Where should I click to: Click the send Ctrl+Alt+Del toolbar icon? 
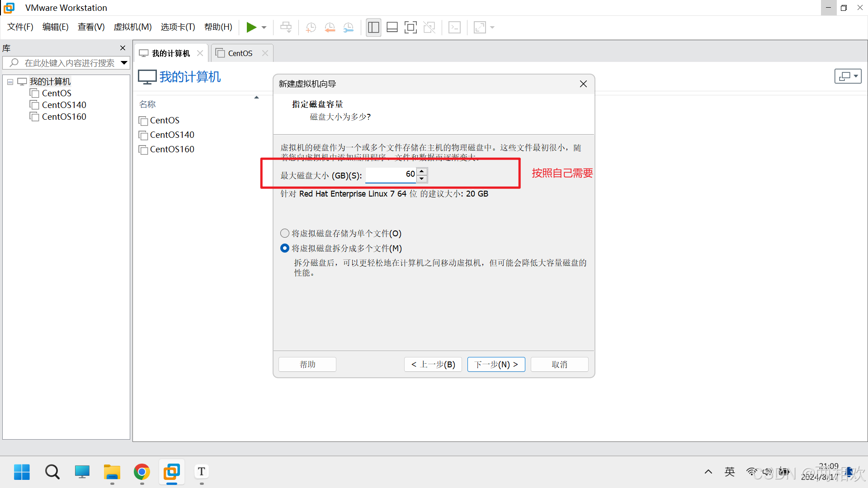tap(286, 28)
